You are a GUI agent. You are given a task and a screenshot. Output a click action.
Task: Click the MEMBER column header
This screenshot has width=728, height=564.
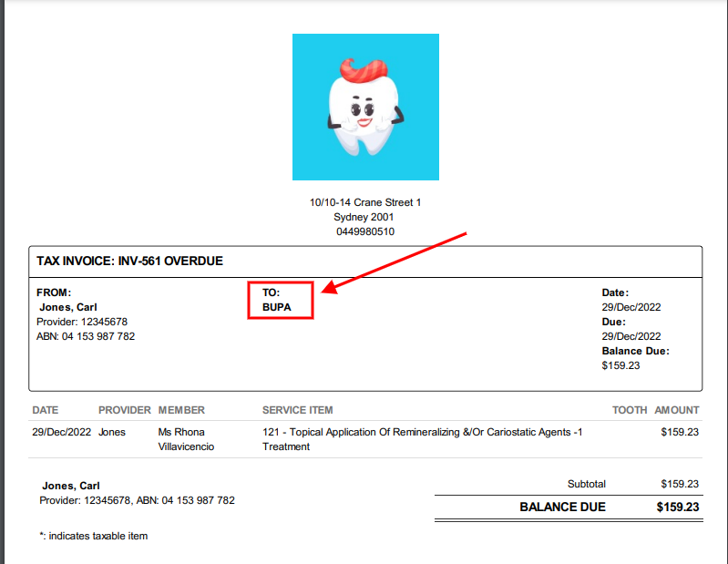[x=181, y=410]
